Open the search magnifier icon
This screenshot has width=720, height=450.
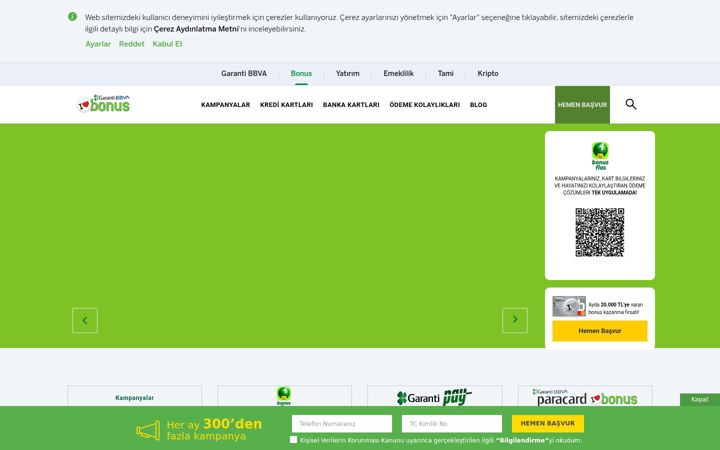click(631, 104)
